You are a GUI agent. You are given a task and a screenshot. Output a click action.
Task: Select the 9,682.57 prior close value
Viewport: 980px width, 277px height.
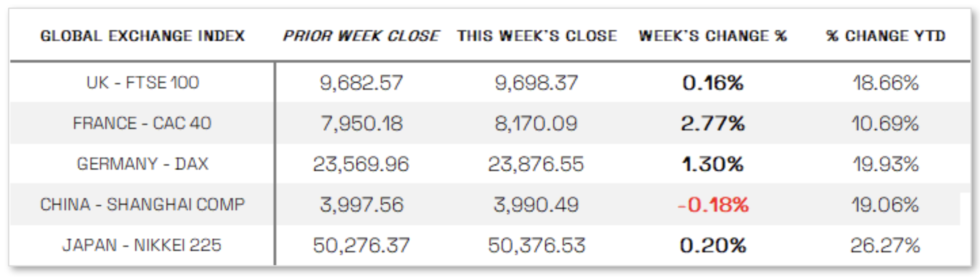pos(361,83)
